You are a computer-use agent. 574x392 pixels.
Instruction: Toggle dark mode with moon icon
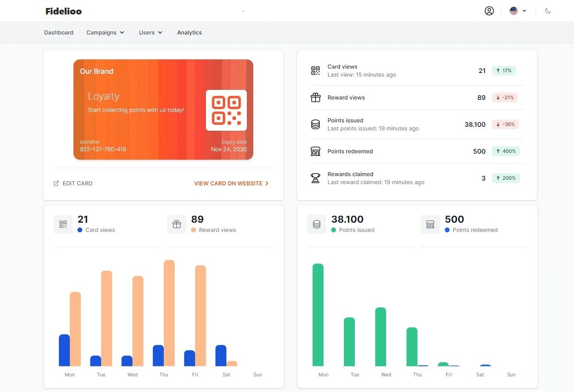548,11
